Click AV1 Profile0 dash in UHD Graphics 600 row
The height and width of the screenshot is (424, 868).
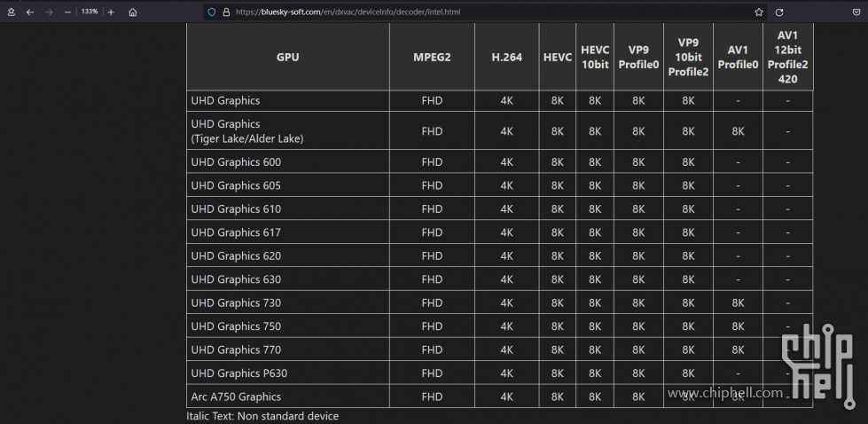(x=738, y=162)
